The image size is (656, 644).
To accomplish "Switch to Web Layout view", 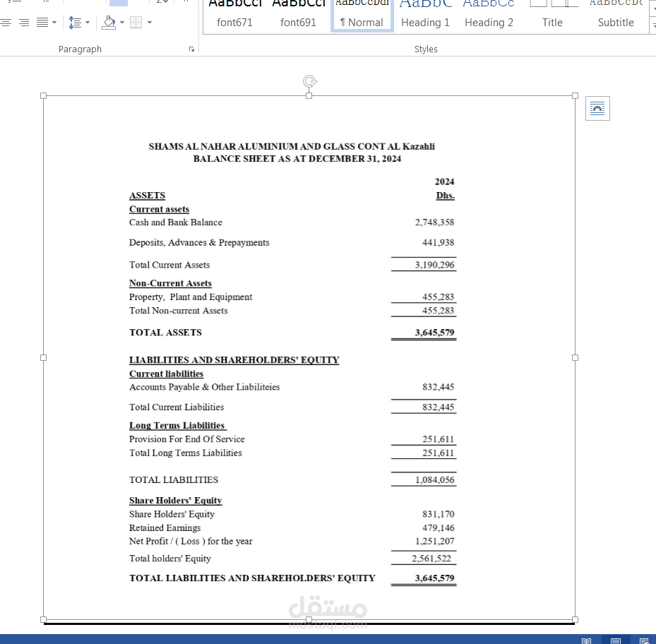I will pyautogui.click(x=644, y=640).
